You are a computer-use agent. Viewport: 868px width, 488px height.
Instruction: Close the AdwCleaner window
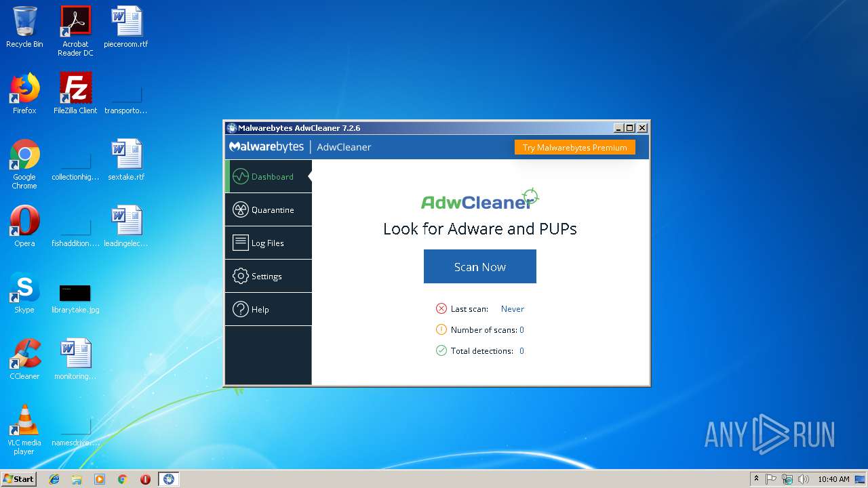[642, 127]
